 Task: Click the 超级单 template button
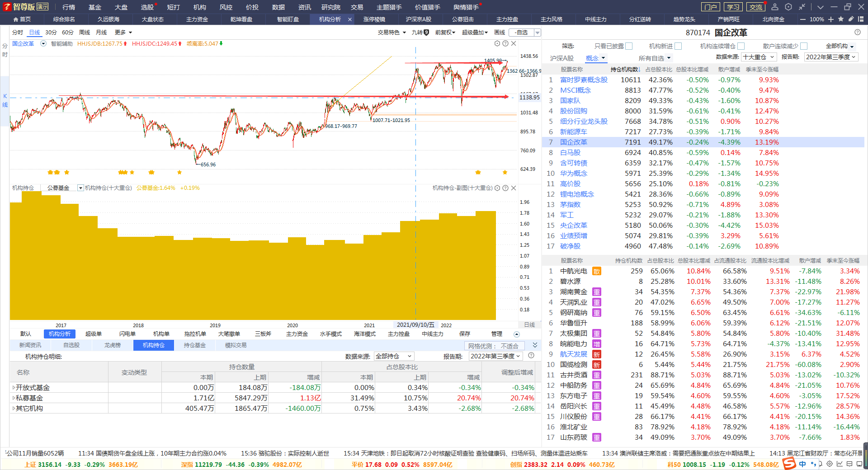point(94,334)
